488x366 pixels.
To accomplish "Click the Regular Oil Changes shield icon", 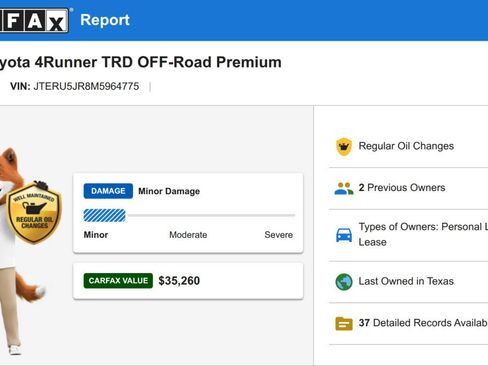I will pos(344,147).
